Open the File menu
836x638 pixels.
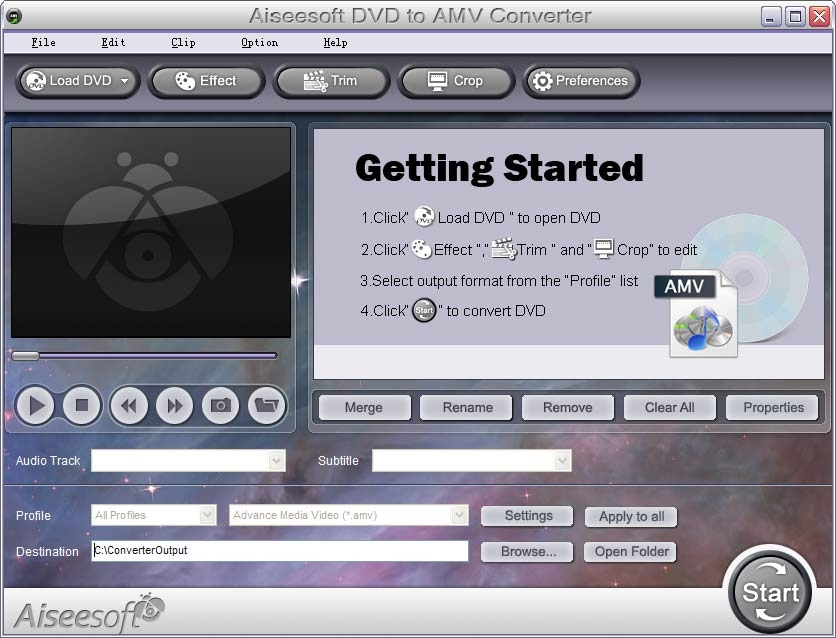click(x=43, y=43)
